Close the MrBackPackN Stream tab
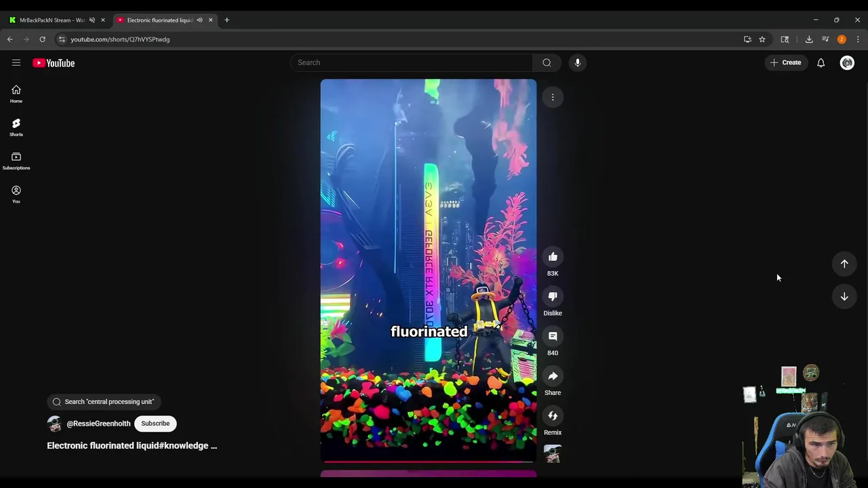 click(x=103, y=20)
